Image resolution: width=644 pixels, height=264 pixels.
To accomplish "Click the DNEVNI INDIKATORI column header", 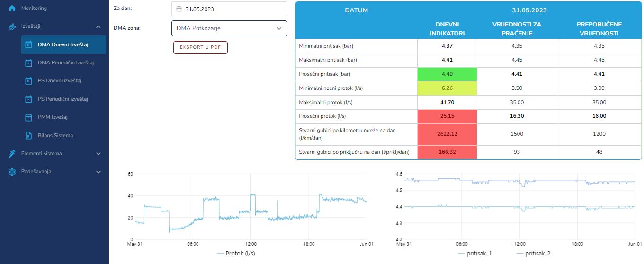I will coord(447,29).
